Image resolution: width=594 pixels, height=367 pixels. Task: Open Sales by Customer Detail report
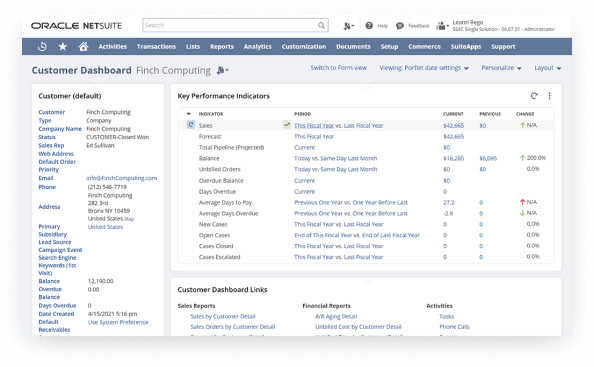[x=223, y=316]
